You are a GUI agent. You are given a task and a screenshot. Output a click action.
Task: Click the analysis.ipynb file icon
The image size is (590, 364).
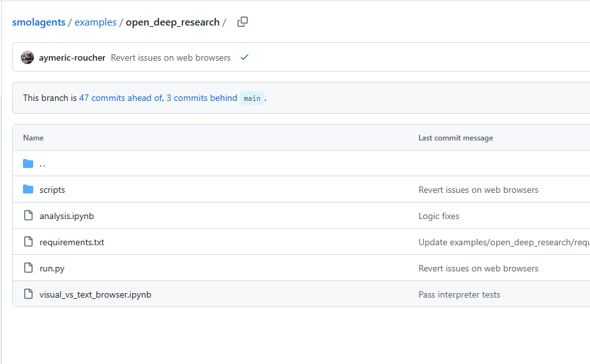tap(28, 216)
